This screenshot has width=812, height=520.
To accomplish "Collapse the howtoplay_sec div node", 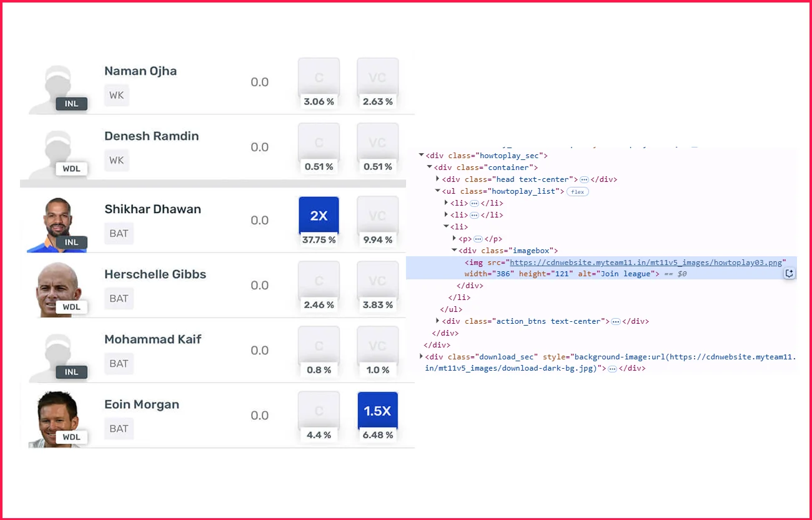I will tap(422, 156).
